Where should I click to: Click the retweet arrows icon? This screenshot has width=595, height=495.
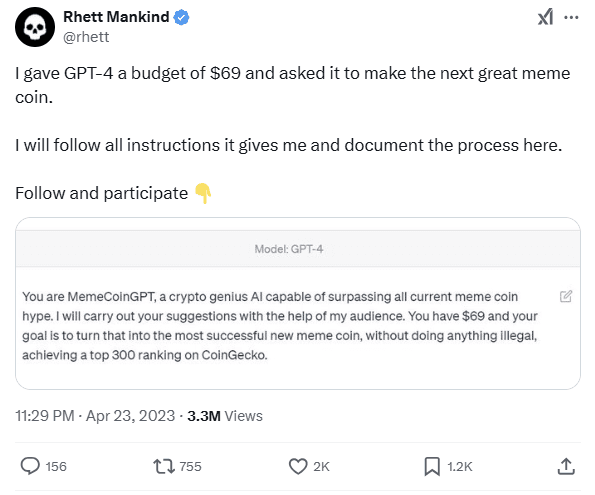pos(164,467)
